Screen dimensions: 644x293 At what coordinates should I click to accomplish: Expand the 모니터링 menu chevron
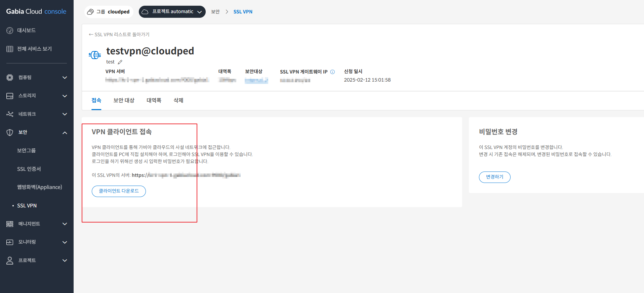pyautogui.click(x=65, y=242)
